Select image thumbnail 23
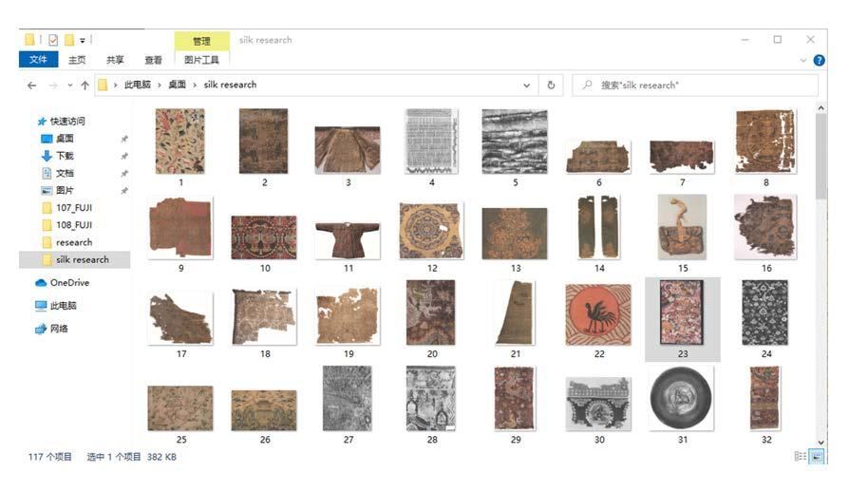Screen dimensions: 868x492 682,312
